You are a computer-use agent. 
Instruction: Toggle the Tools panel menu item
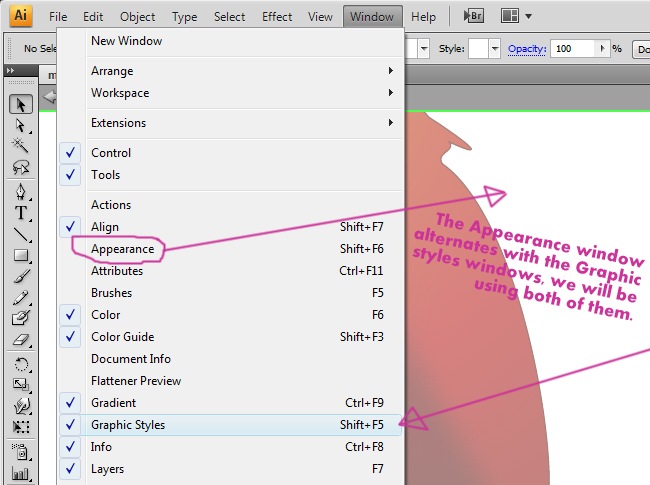230,175
